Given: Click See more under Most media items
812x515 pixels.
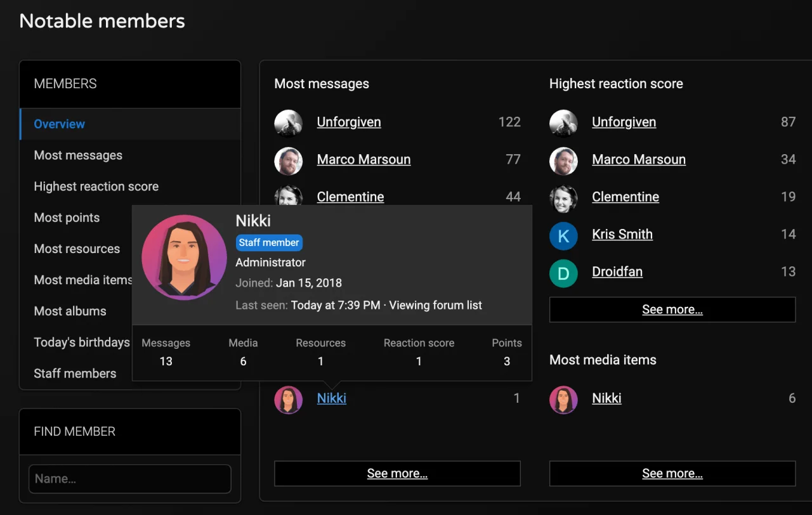Looking at the screenshot, I should click(672, 473).
